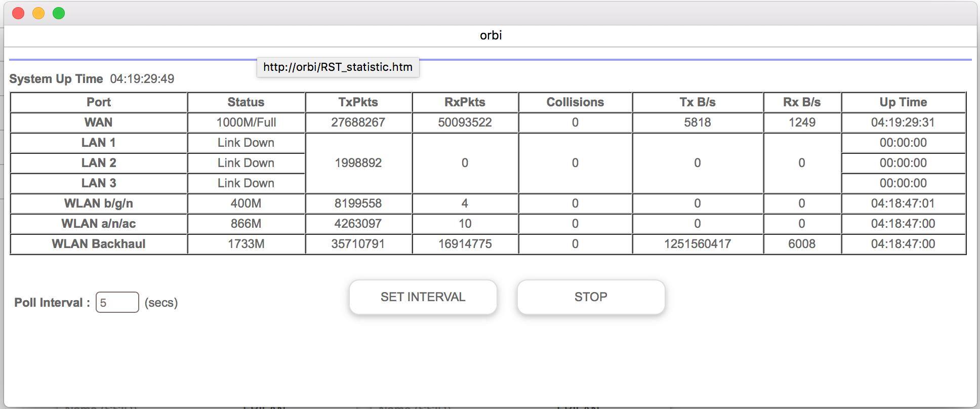
Task: Click the WAN 1000M/Full status cell
Action: pos(246,122)
